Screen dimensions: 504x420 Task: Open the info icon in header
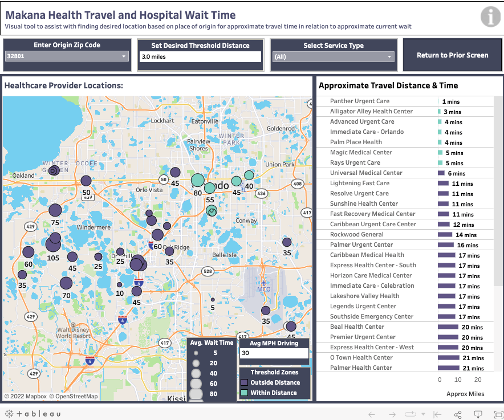[490, 17]
